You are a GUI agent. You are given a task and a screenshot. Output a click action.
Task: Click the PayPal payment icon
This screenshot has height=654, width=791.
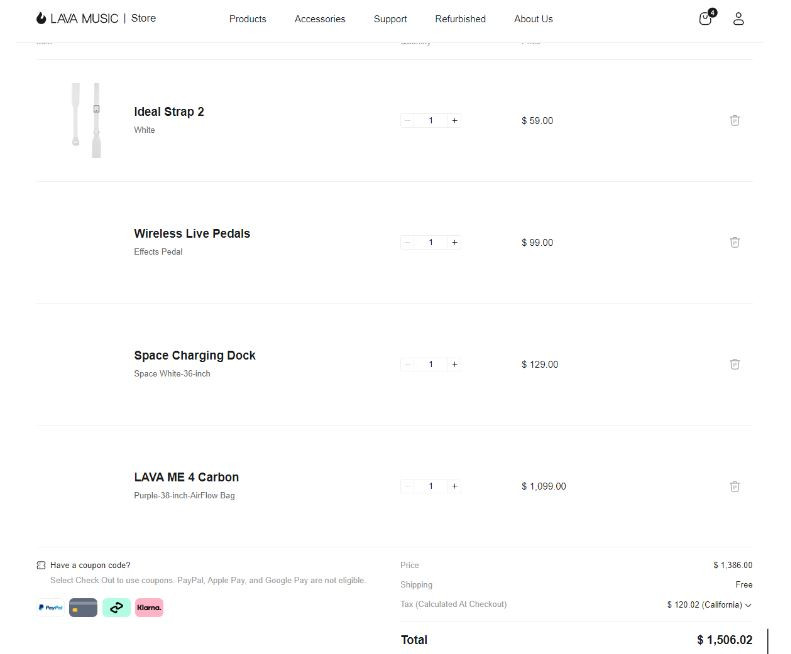pos(50,607)
